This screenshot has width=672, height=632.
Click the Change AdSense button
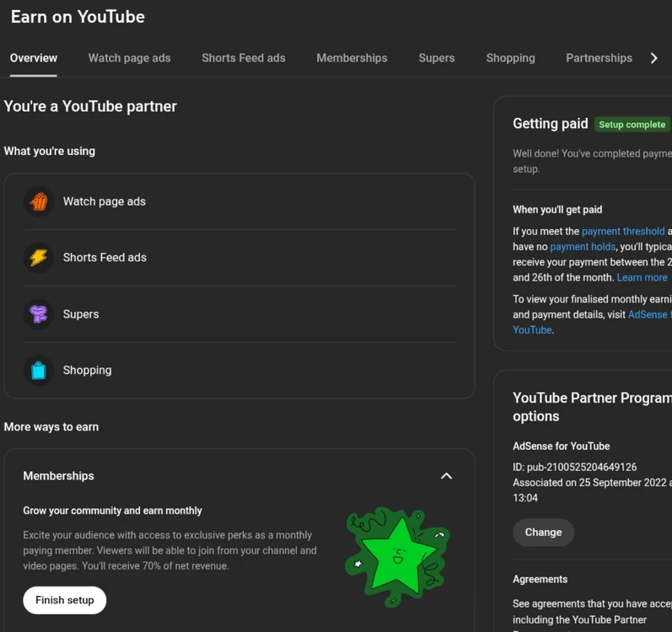tap(543, 532)
